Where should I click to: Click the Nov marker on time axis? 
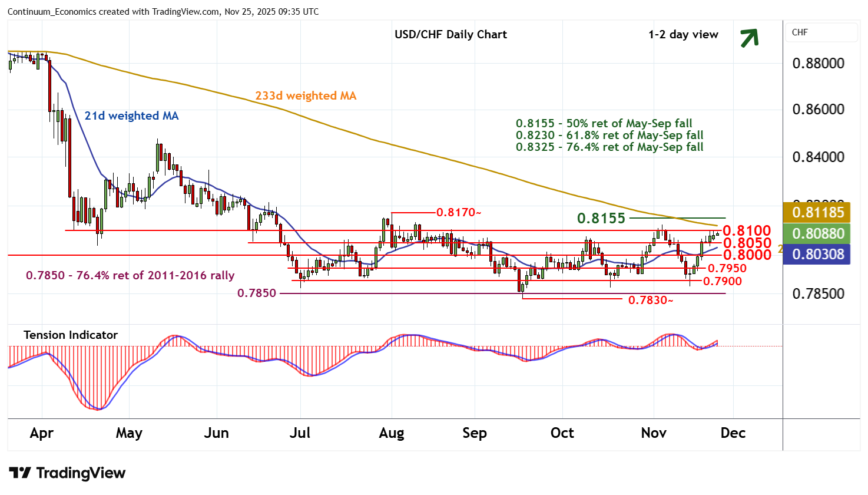[x=653, y=433]
